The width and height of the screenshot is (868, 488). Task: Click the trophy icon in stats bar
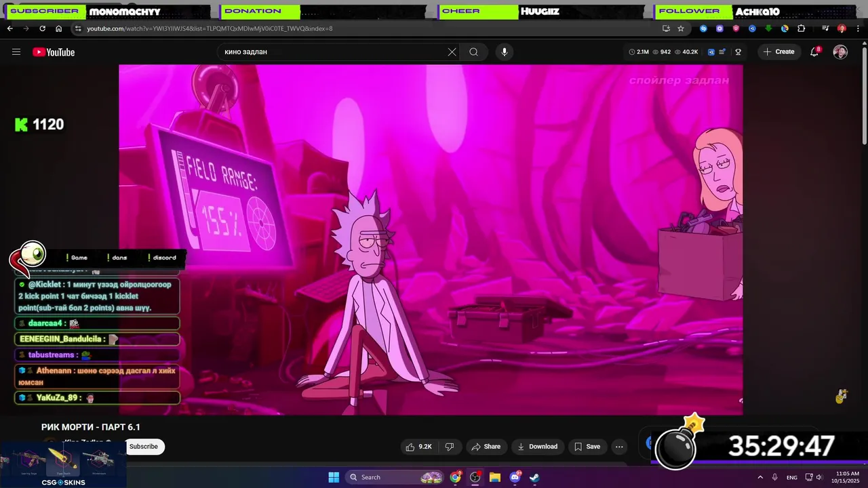pos(738,52)
